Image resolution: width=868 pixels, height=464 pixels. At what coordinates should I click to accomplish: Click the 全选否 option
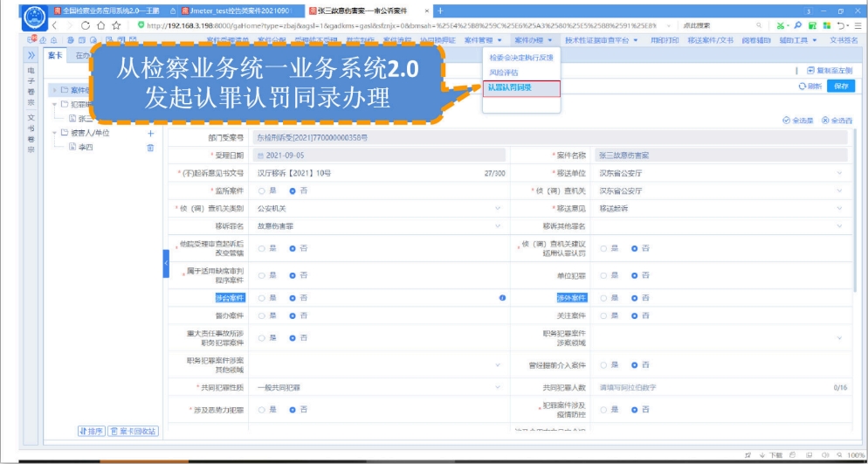pyautogui.click(x=837, y=121)
